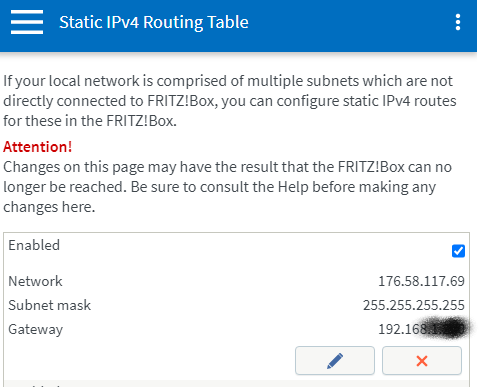The height and width of the screenshot is (387, 480).
Task: Click the partially visible row below the buttons
Action: point(237,383)
